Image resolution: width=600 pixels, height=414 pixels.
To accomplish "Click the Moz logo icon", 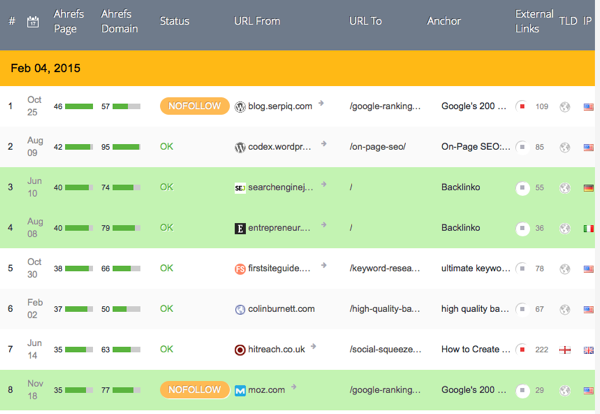I will click(x=240, y=391).
